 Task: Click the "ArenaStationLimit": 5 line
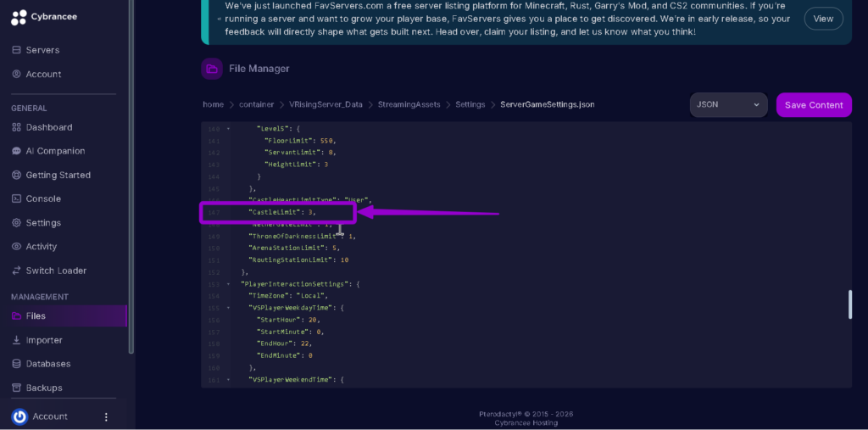[x=292, y=249]
